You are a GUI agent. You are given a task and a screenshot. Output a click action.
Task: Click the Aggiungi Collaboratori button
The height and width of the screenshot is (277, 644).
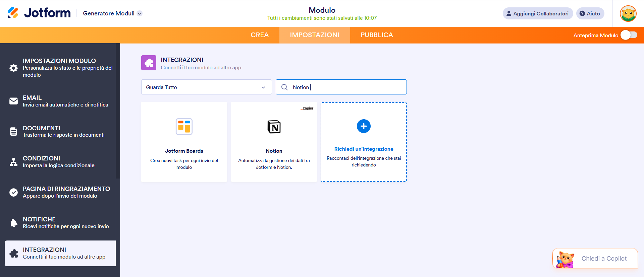[538, 13]
